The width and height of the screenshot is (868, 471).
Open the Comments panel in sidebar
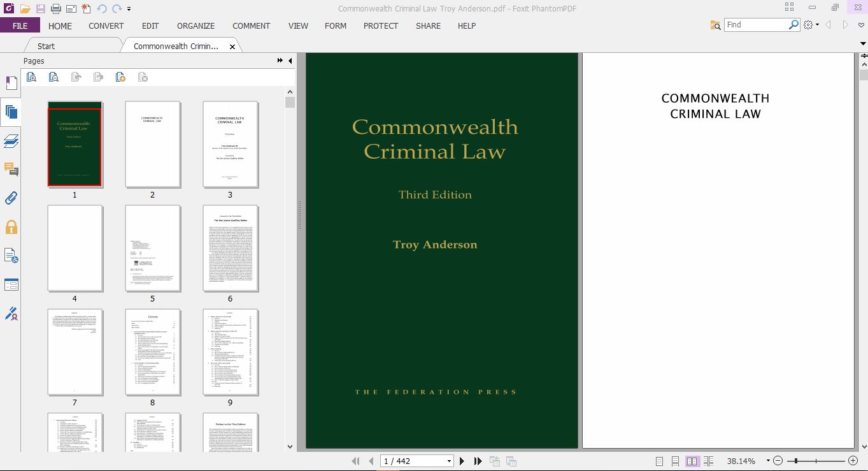pyautogui.click(x=11, y=170)
